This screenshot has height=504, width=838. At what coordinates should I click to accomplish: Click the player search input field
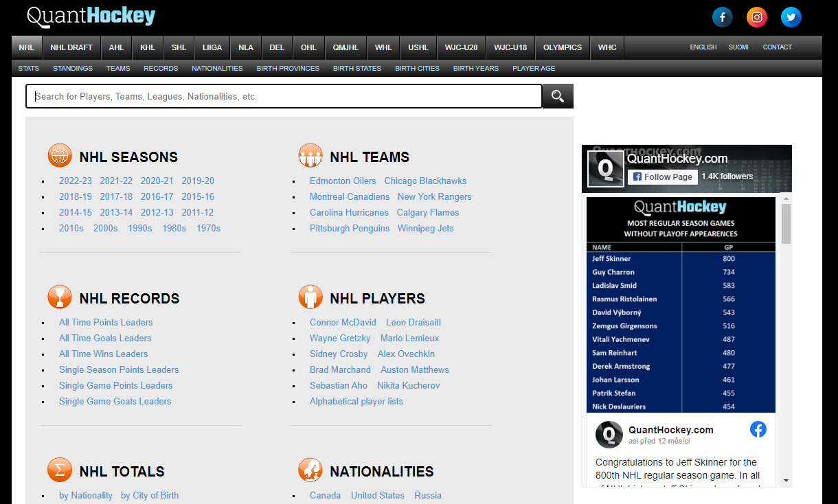pos(284,96)
